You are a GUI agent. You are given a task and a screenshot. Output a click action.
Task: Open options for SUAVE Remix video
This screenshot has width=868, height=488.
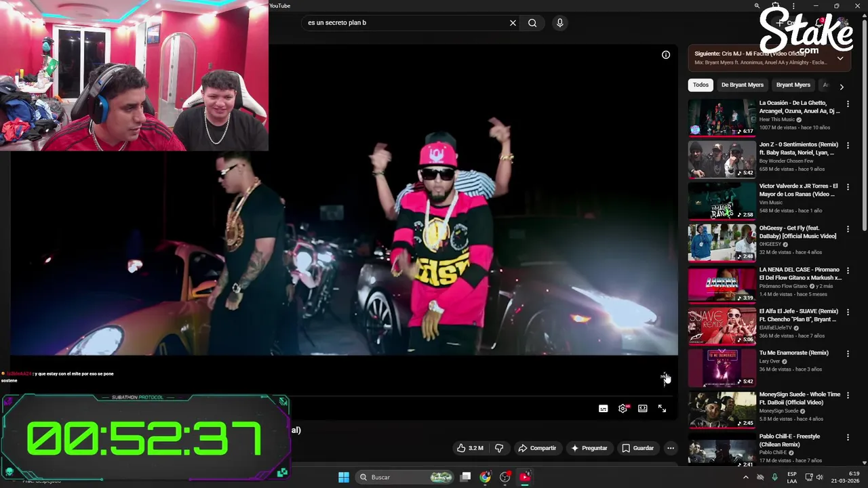[x=848, y=312]
